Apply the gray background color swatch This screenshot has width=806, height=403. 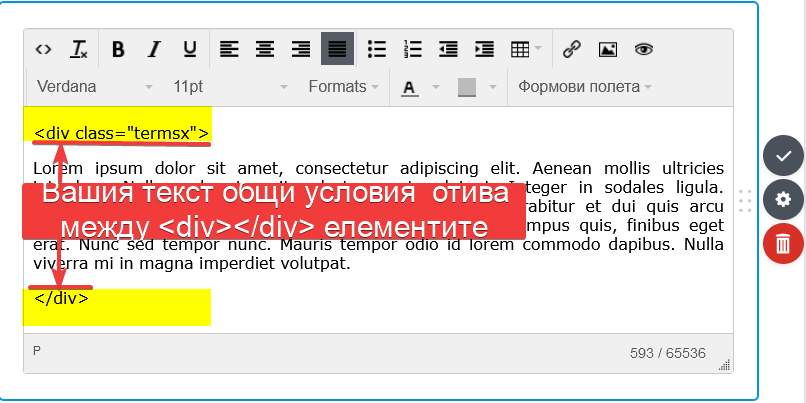pos(467,87)
